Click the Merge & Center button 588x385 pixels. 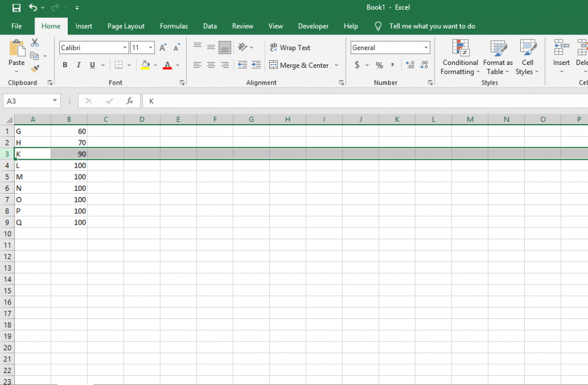pyautogui.click(x=299, y=65)
